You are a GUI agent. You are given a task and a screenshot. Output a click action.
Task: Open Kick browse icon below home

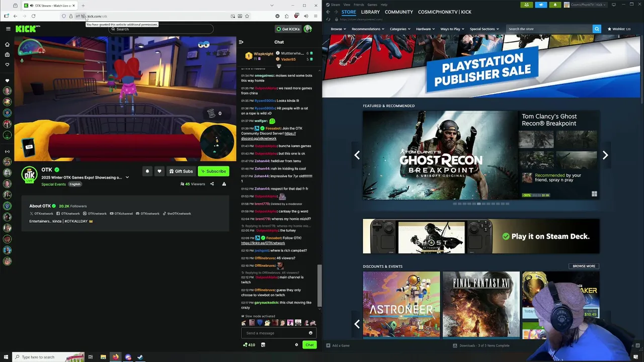coord(7,54)
